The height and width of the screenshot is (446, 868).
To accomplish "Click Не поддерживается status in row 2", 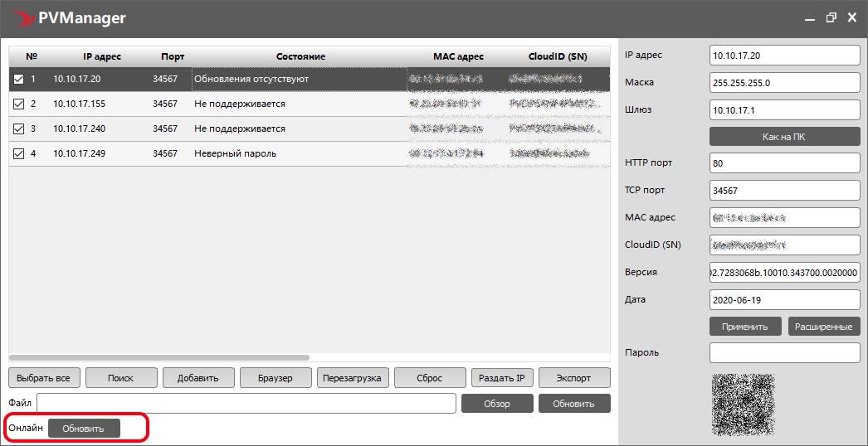I will [x=240, y=104].
